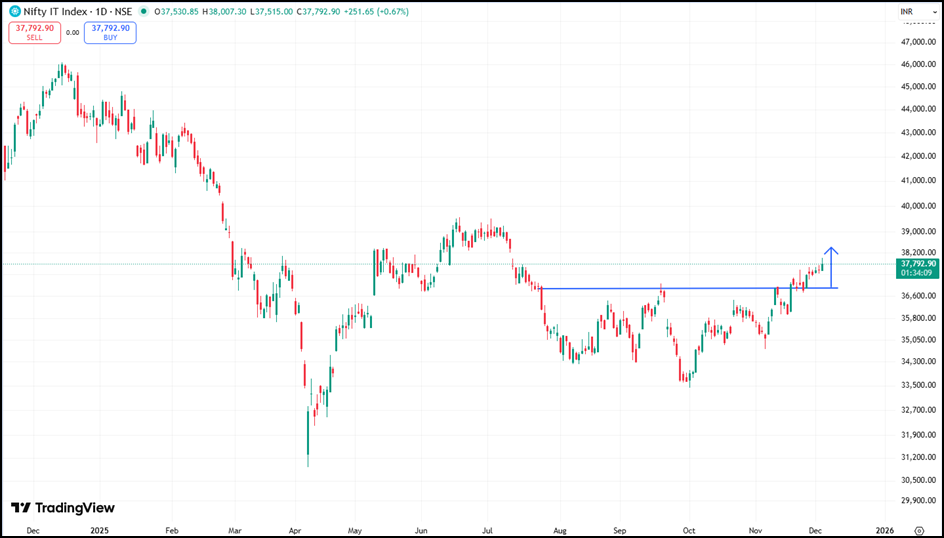Click the 43,000.00 price axis label
944x538 pixels.
pos(918,132)
